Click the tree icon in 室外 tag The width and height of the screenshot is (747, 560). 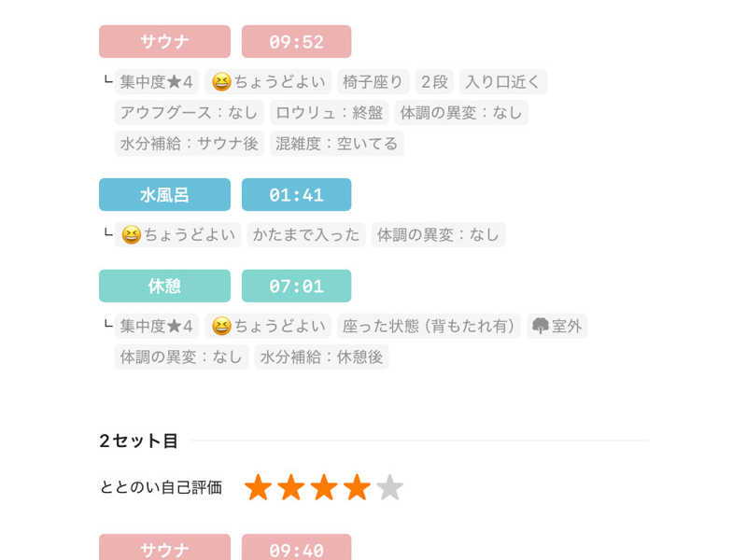[541, 326]
